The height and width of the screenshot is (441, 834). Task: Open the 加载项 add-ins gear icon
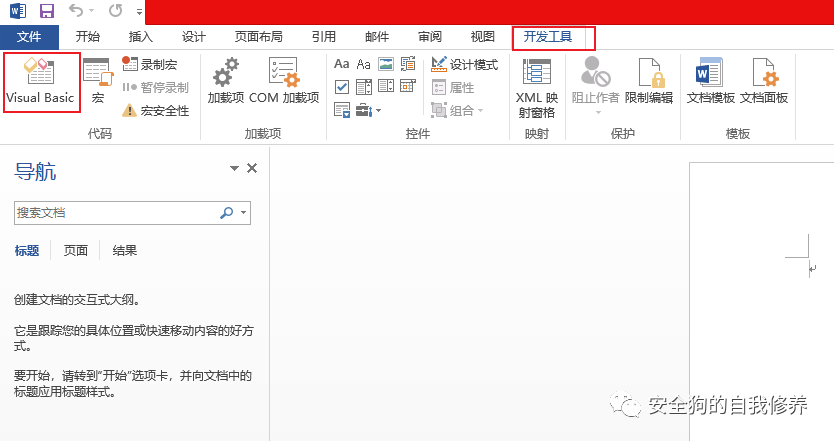tap(226, 81)
